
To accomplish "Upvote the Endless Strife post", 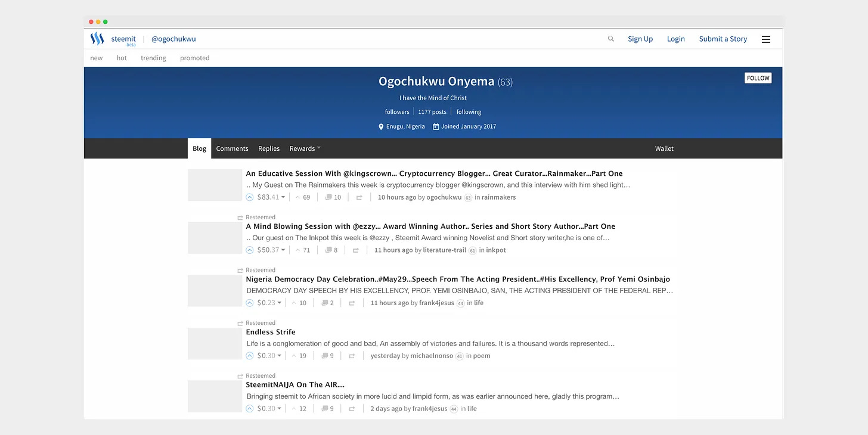I will pos(250,356).
